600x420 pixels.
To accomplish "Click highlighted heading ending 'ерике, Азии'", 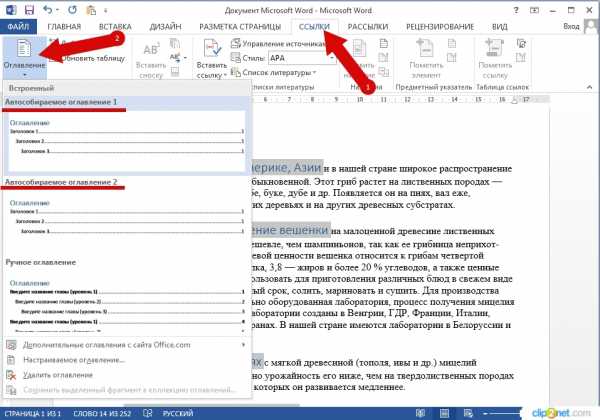I will [x=288, y=167].
